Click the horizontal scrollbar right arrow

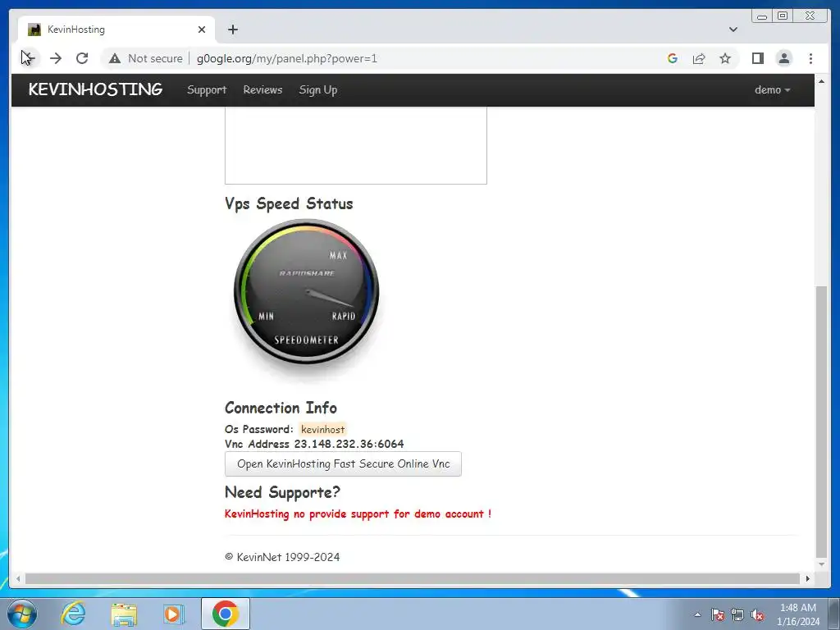pos(808,578)
